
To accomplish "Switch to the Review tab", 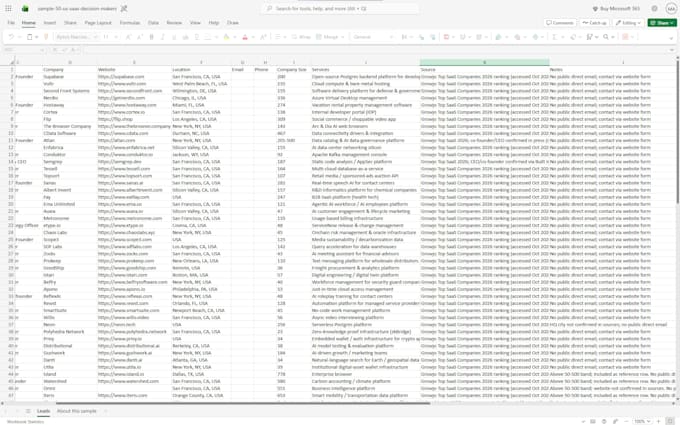I will tap(174, 23).
